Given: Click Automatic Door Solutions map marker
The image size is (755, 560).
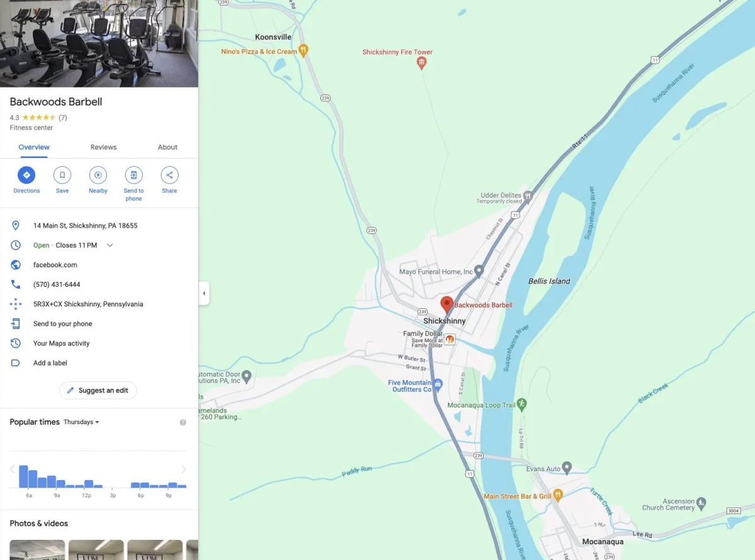Looking at the screenshot, I should (x=247, y=376).
